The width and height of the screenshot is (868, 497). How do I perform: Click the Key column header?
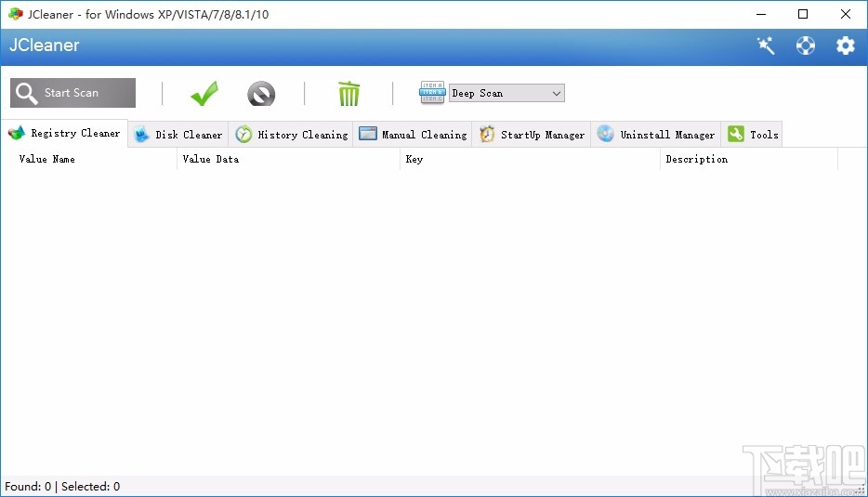pos(530,160)
